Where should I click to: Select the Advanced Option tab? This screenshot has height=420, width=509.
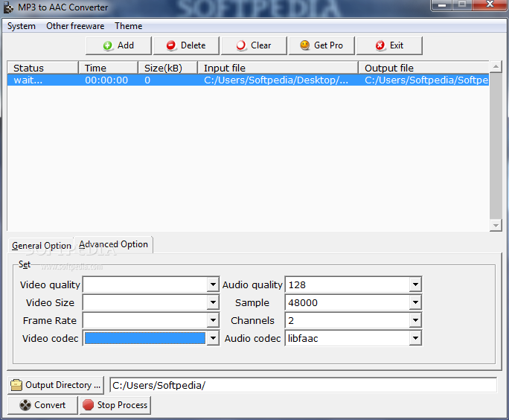click(x=113, y=244)
